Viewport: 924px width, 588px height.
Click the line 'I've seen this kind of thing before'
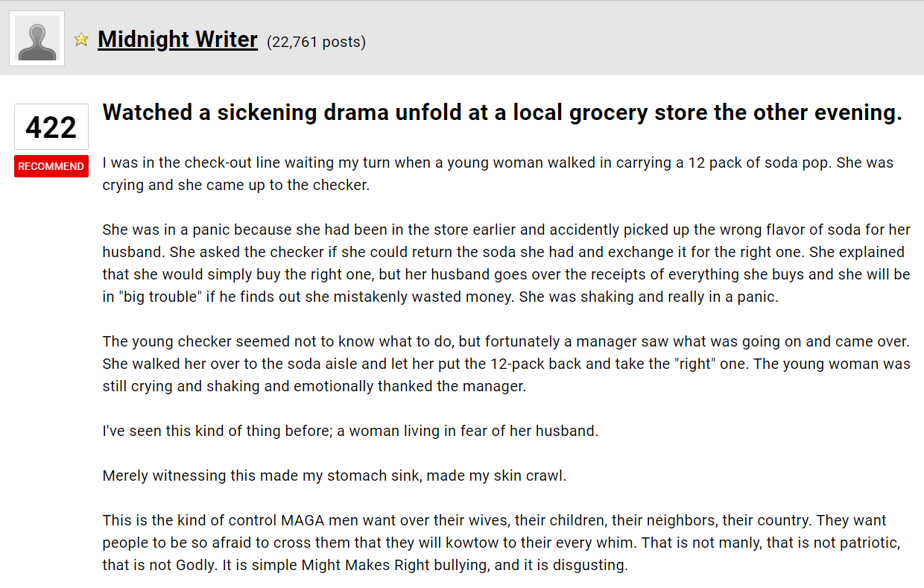click(x=350, y=431)
